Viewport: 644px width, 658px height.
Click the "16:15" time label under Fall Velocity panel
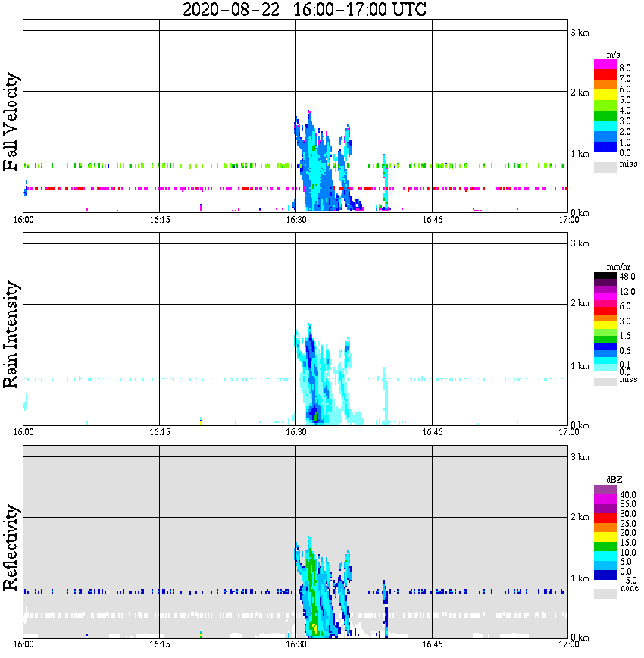pos(160,220)
